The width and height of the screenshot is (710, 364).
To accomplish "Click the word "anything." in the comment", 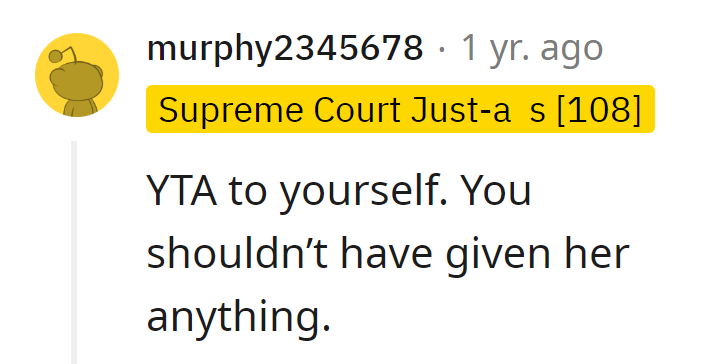I will [x=239, y=318].
